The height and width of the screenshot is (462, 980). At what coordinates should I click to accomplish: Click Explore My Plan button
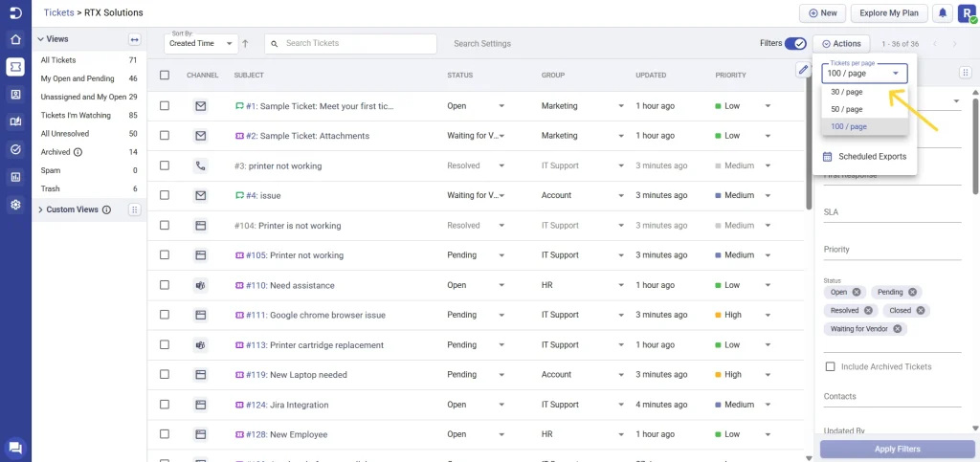(x=889, y=13)
